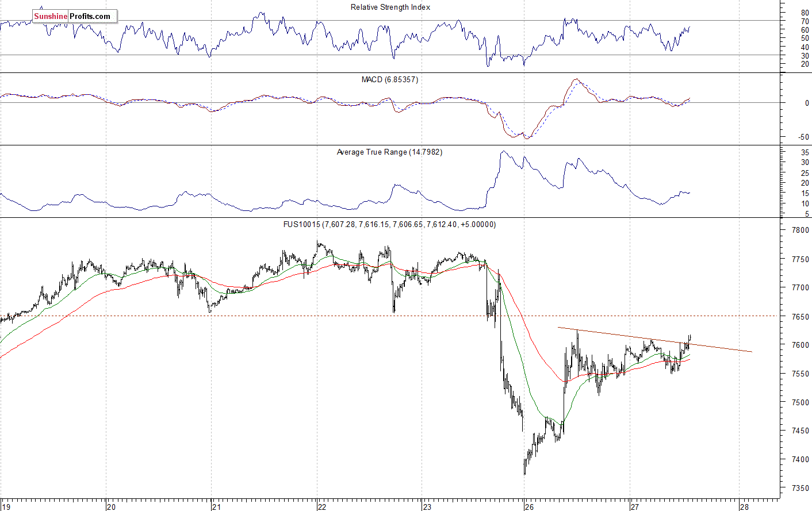Click date label 23 on time axis

pyautogui.click(x=427, y=507)
